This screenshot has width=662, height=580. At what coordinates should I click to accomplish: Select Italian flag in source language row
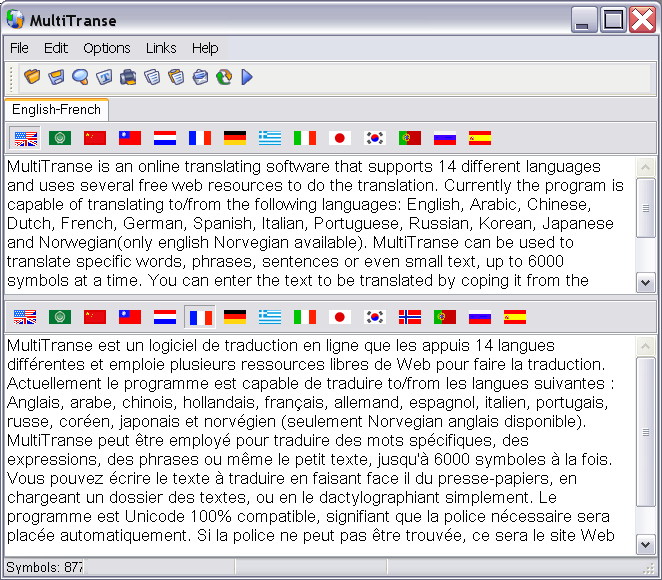tap(305, 138)
